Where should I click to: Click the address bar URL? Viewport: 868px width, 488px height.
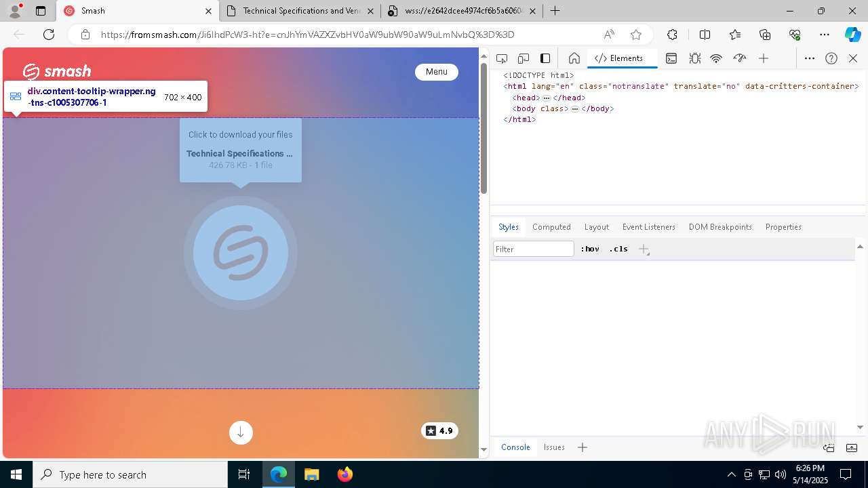pos(308,35)
